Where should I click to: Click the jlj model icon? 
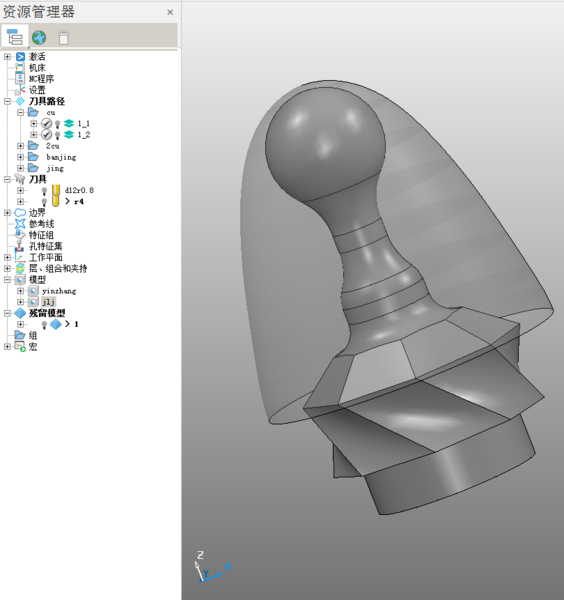[34, 302]
